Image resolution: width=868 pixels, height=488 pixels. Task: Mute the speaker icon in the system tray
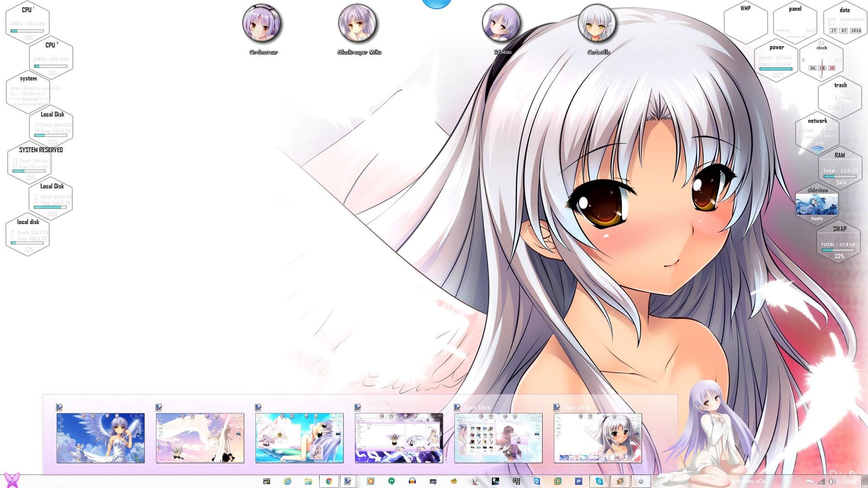pos(832,480)
